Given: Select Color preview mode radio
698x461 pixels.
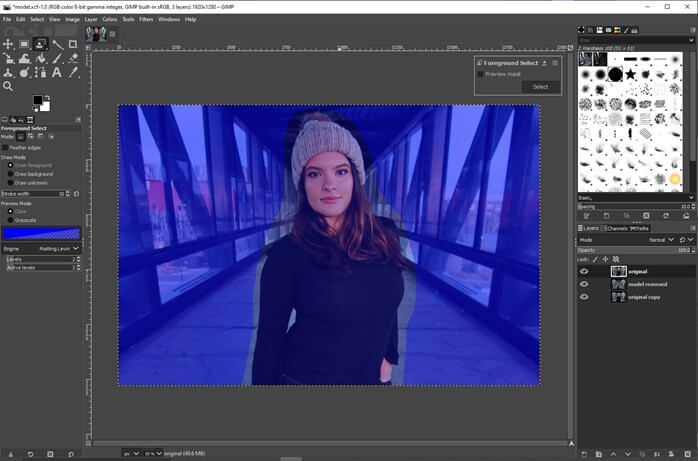Looking at the screenshot, I should click(10, 211).
